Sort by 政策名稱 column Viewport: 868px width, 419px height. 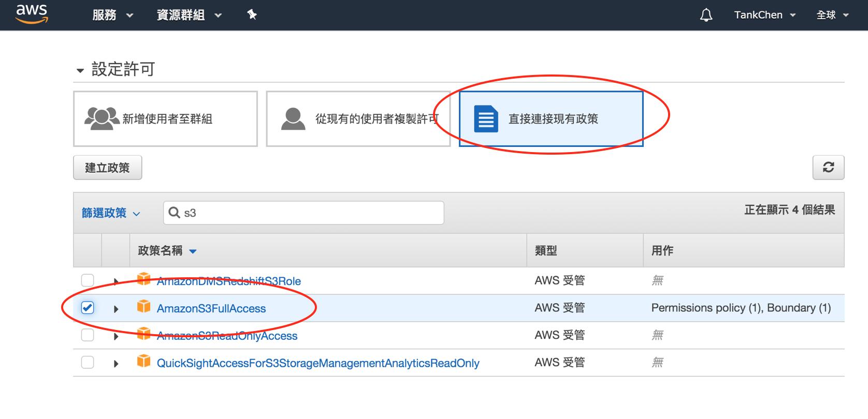(167, 251)
